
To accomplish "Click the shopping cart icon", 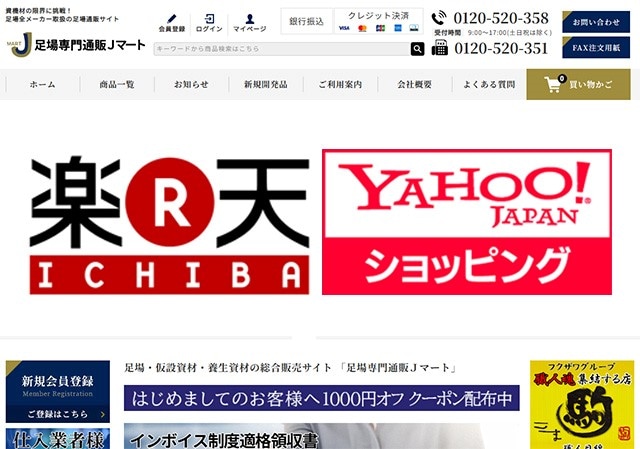I will coord(552,85).
